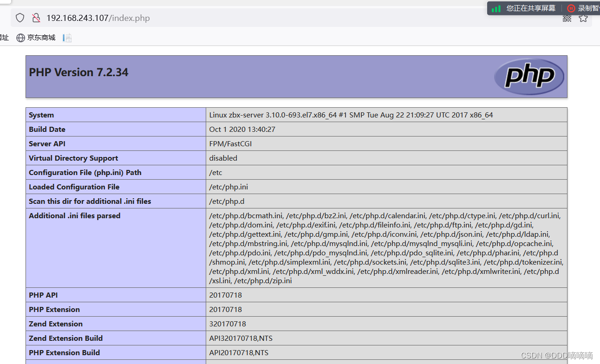600x364 pixels.
Task: Click the /etc/php.ini value
Action: click(x=228, y=187)
